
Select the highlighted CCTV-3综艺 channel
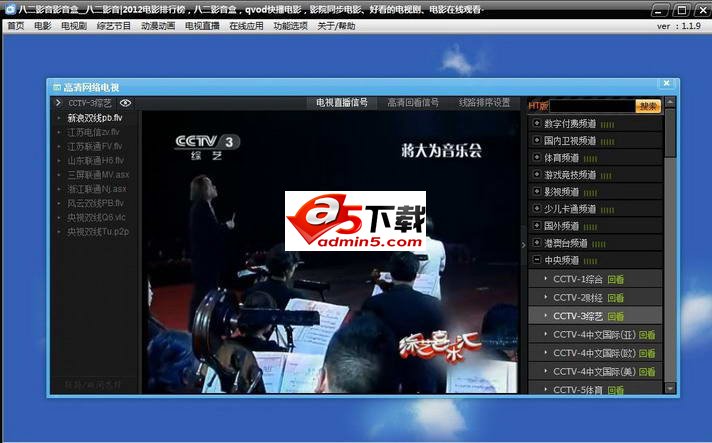[595, 316]
